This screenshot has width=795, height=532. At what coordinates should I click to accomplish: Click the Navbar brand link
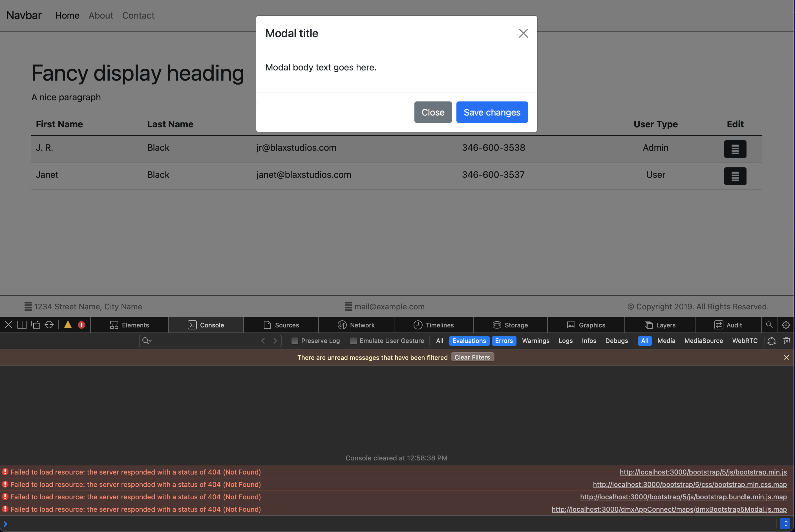pos(24,15)
